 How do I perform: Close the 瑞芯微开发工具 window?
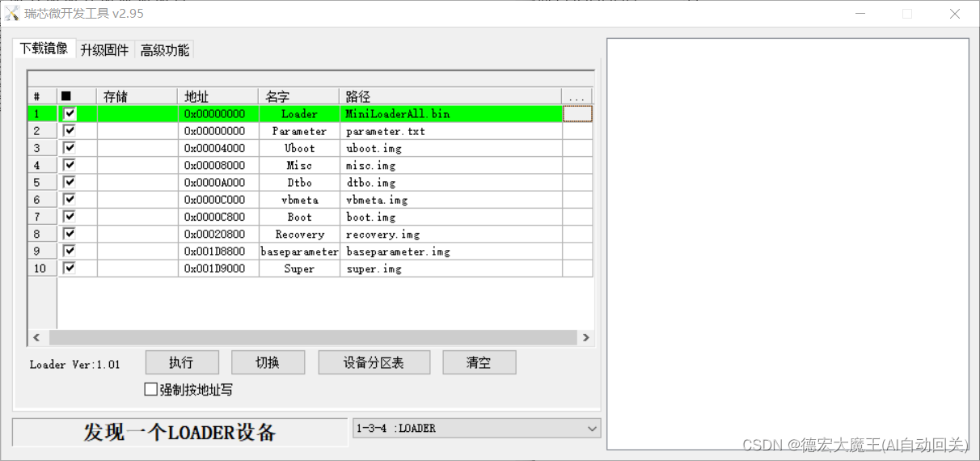[954, 14]
